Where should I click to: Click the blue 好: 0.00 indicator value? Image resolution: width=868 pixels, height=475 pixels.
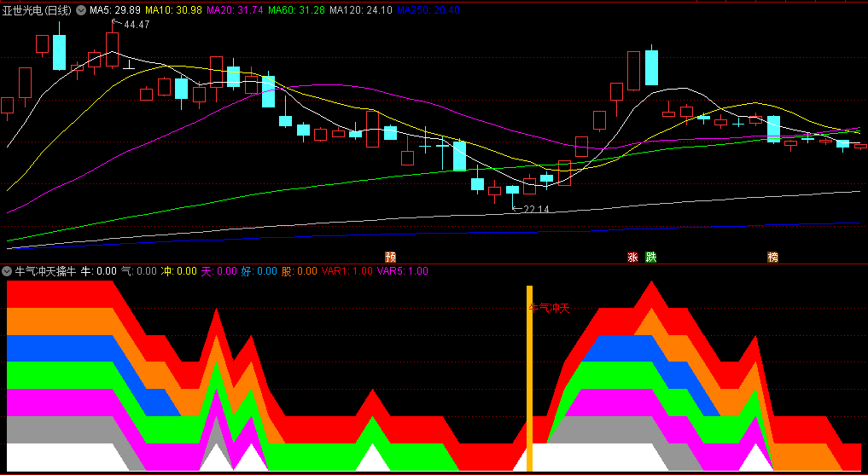(259, 271)
